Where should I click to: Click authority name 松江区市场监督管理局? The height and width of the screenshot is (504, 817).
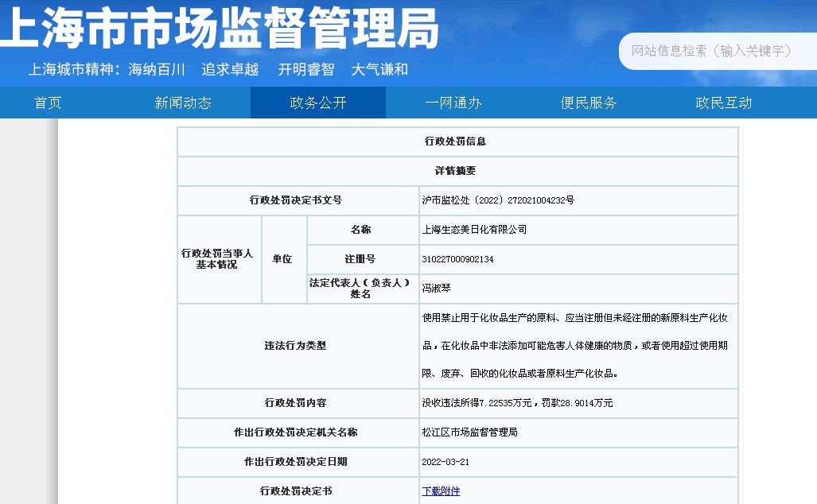pyautogui.click(x=469, y=432)
